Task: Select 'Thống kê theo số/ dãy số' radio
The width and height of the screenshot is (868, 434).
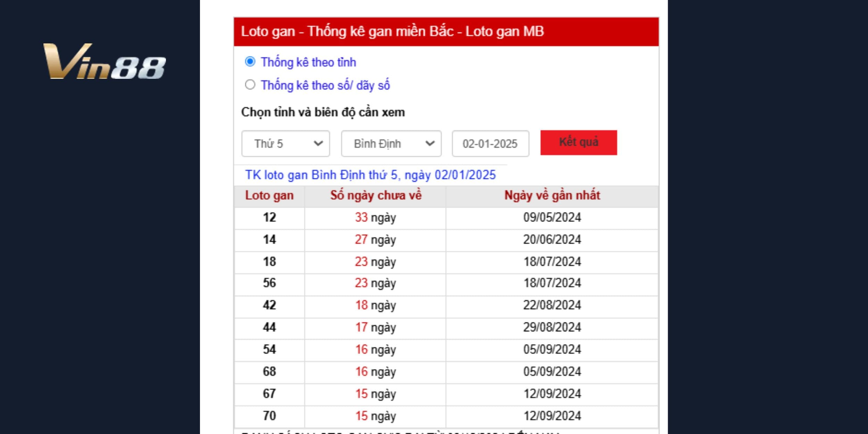Action: point(250,85)
